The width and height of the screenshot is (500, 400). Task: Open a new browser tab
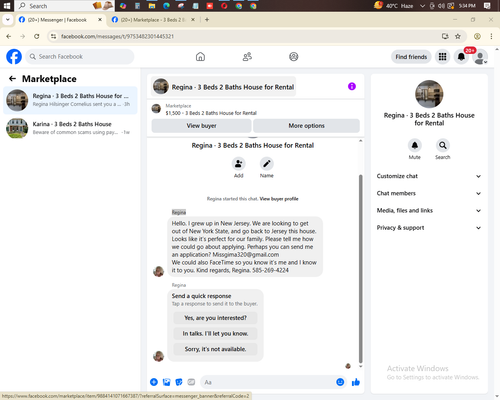click(207, 20)
